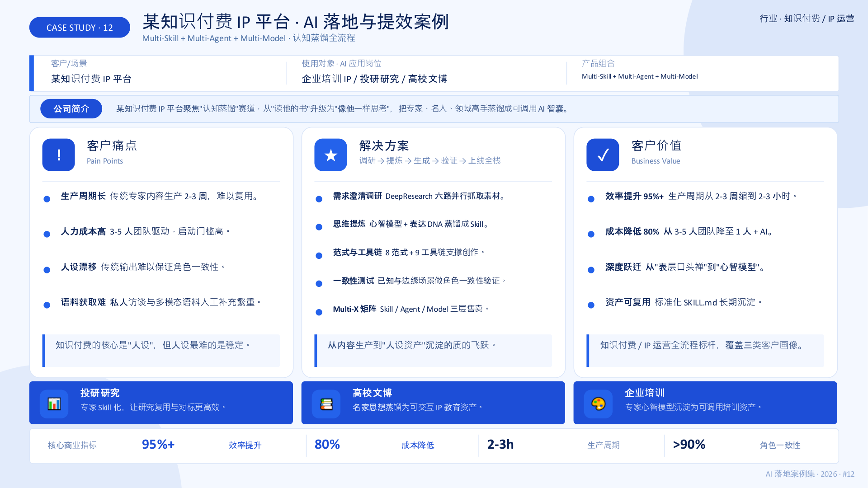This screenshot has width=868, height=488.
Task: Click the 生产周期长 bullet line
Action: tap(160, 196)
